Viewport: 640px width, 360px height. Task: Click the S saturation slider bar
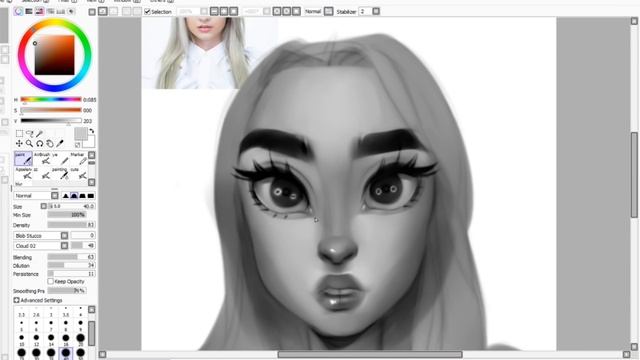51,110
